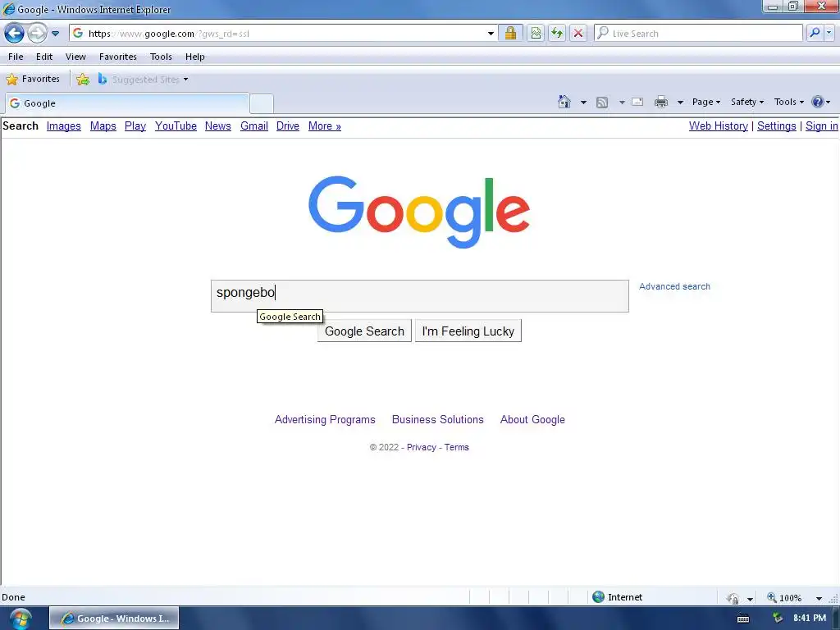Click the Refresh page icon

557,33
